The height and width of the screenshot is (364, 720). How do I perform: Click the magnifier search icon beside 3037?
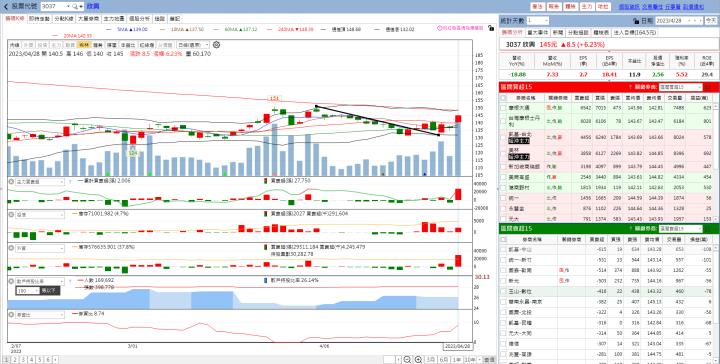(74, 6)
